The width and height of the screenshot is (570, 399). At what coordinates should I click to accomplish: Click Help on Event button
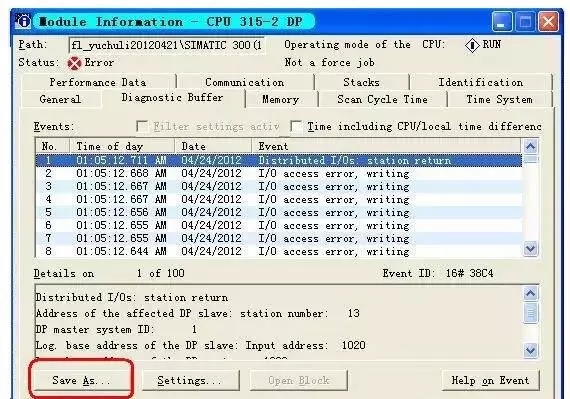(x=490, y=380)
